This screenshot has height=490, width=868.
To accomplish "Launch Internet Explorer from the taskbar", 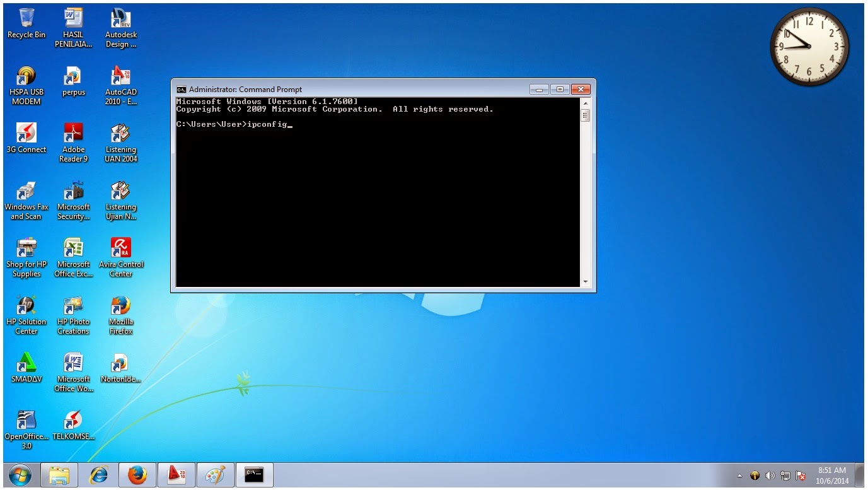I will [x=98, y=475].
